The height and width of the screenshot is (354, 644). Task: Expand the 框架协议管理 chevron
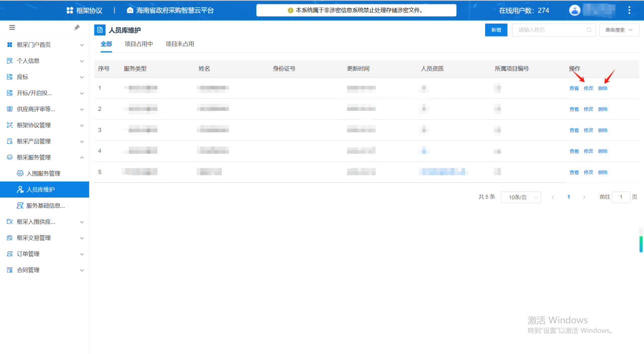(82, 125)
